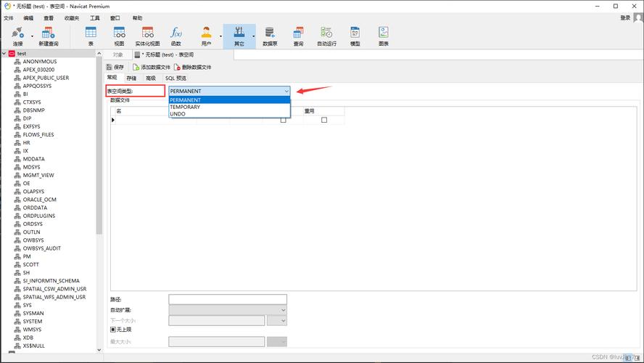Open the 帮助 help menu
This screenshot has width=644, height=363.
(137, 18)
